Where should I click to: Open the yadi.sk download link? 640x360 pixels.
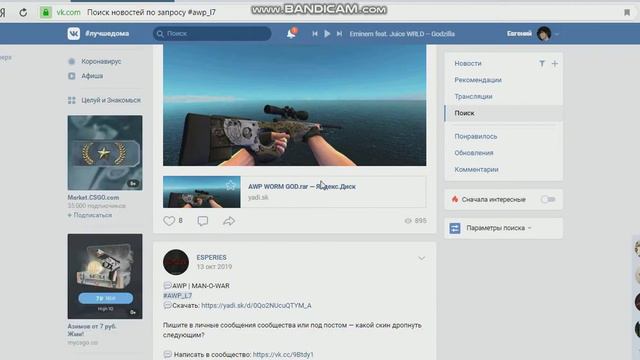(256, 305)
